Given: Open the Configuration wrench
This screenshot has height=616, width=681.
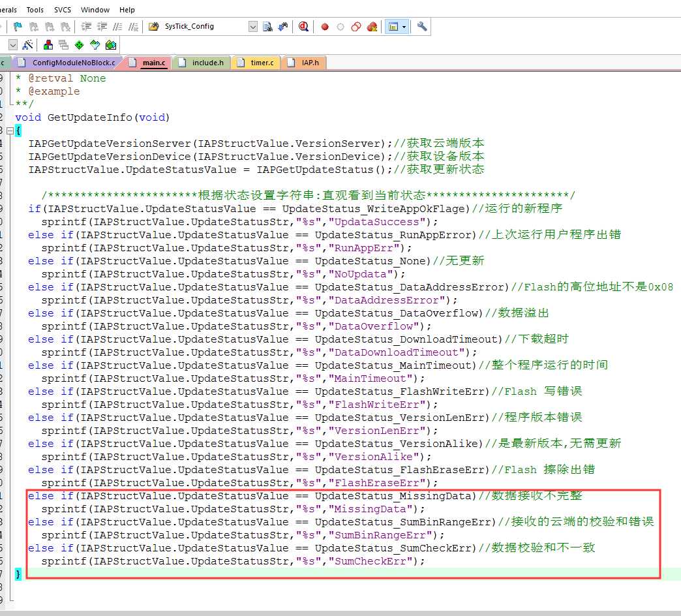Looking at the screenshot, I should coord(422,27).
